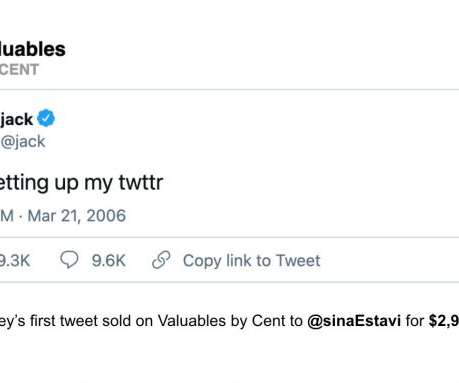Image resolution: width=459 pixels, height=383 pixels.
Task: Click the tweet text about setting up twttr
Action: pos(81,183)
